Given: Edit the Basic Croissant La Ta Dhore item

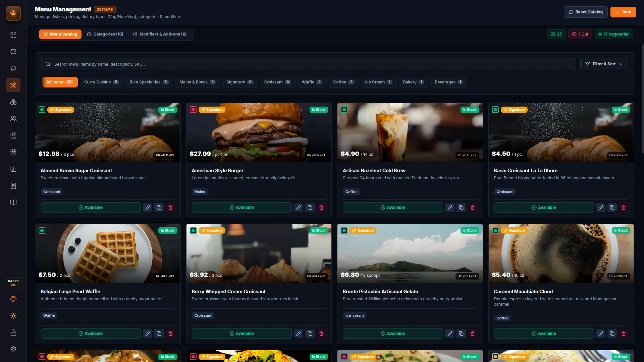Looking at the screenshot, I should click(601, 207).
